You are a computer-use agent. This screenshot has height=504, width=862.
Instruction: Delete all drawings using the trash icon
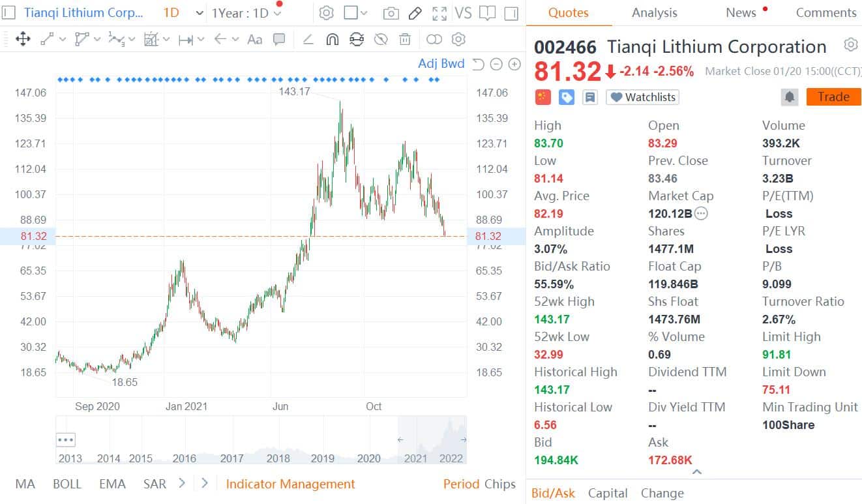405,39
